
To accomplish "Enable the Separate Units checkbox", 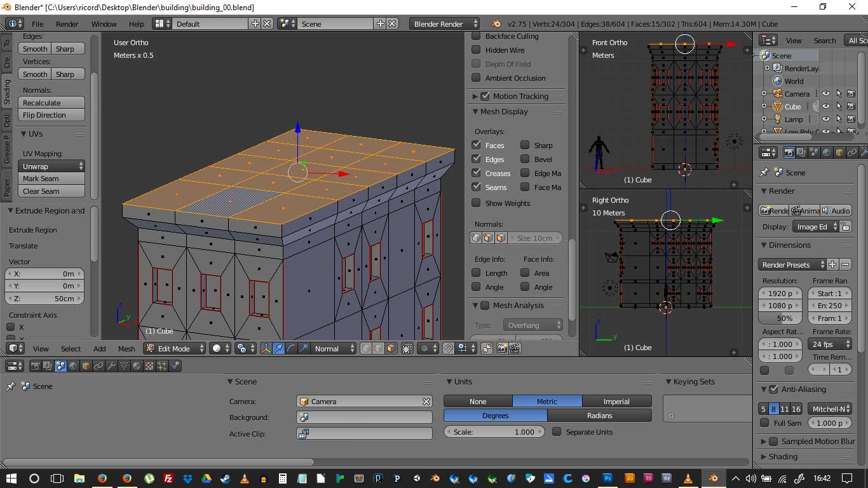I will click(x=557, y=432).
